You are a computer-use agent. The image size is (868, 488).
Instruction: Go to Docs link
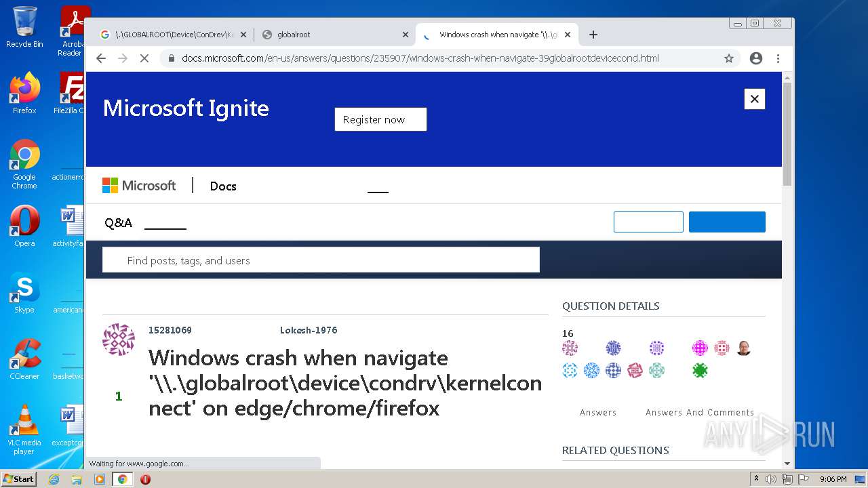pyautogui.click(x=223, y=186)
